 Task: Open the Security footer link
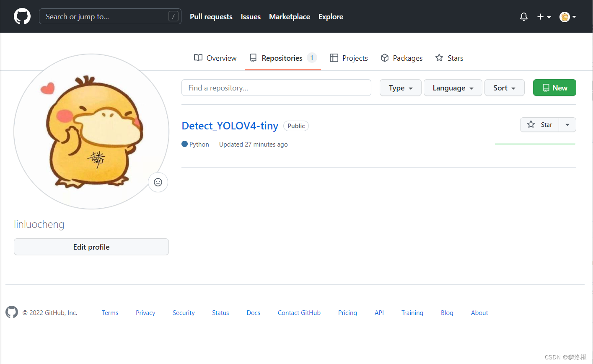click(x=184, y=312)
